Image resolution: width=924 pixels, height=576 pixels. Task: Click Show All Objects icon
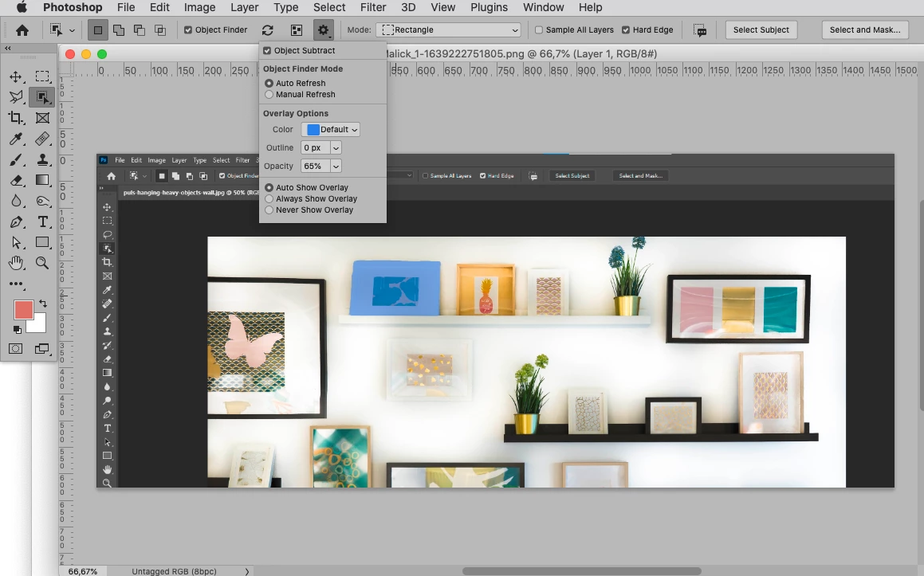(297, 30)
